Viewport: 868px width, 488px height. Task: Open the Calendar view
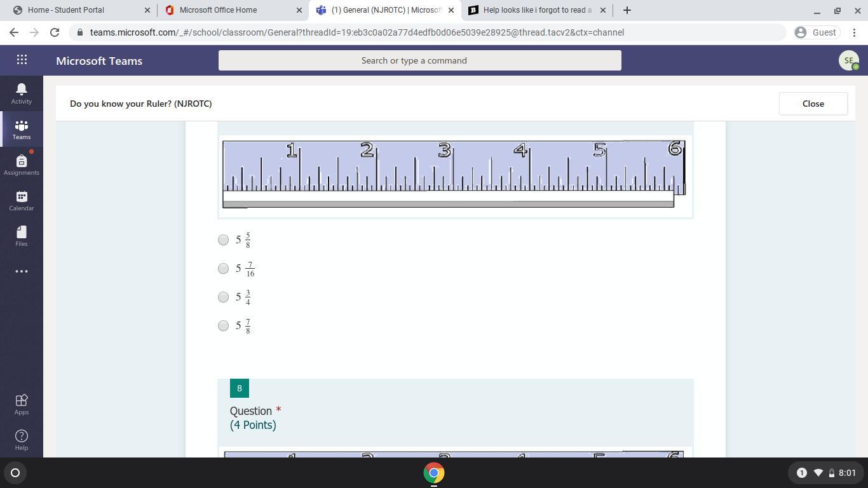point(21,200)
